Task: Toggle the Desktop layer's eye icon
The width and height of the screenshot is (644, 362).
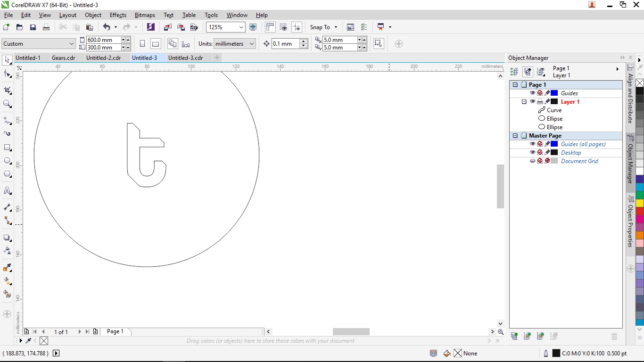Action: coord(532,153)
